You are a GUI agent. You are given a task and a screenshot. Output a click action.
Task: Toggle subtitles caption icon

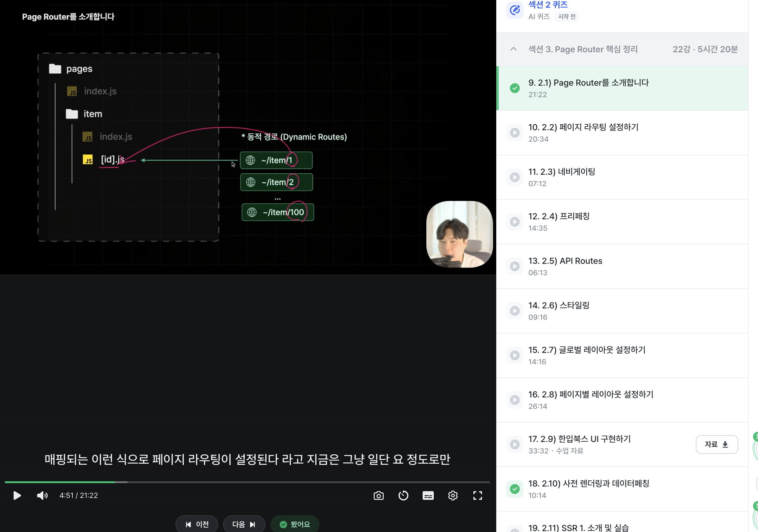pos(428,496)
